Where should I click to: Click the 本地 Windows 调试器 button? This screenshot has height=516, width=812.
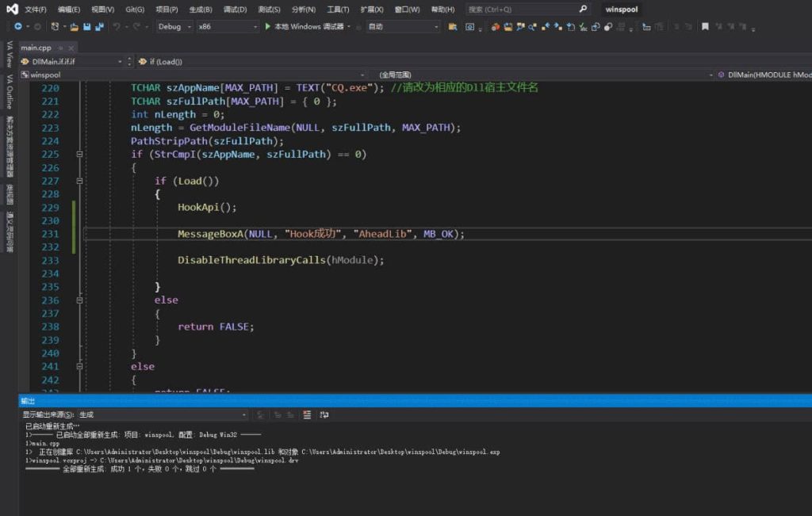pos(308,26)
